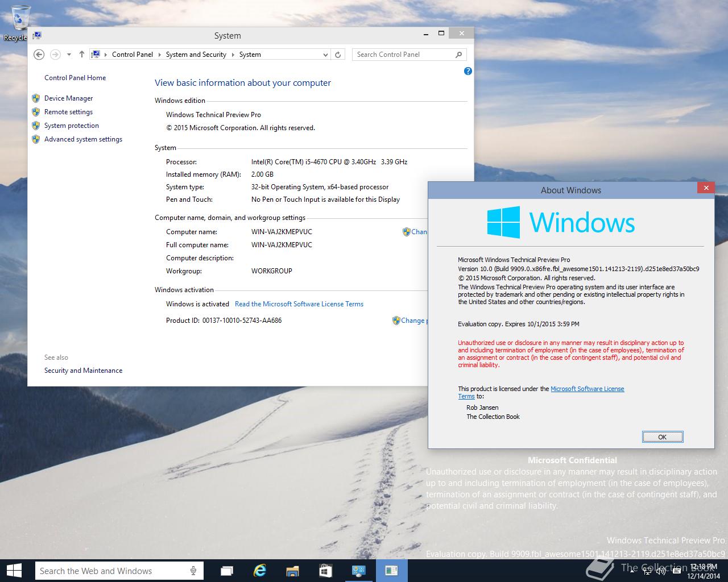Click WORKGROUP value
This screenshot has height=582, width=728.
(272, 271)
